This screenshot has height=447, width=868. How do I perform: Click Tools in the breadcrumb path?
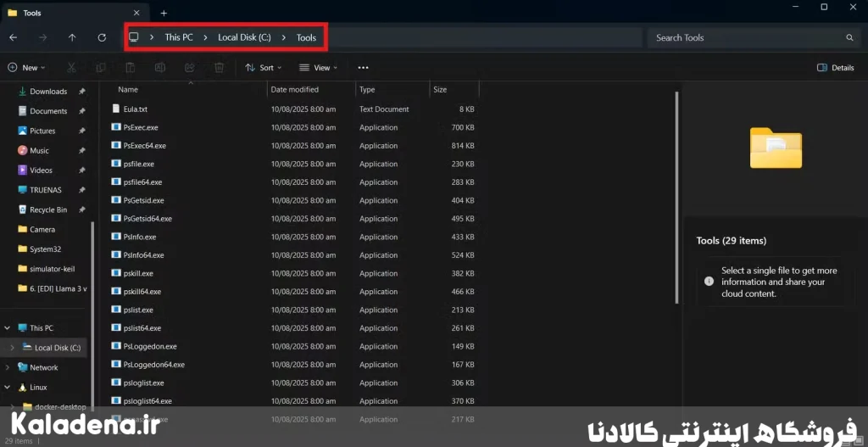(306, 37)
